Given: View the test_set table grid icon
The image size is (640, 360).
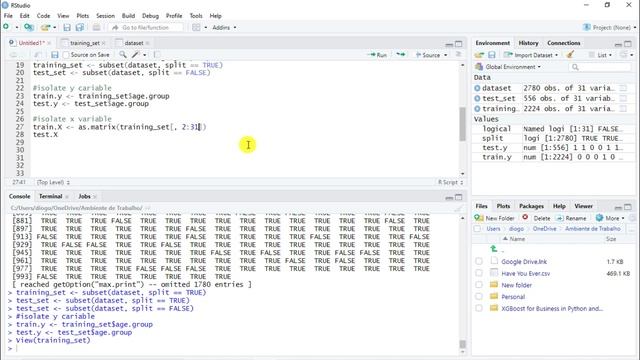Looking at the screenshot, I should tap(623, 98).
